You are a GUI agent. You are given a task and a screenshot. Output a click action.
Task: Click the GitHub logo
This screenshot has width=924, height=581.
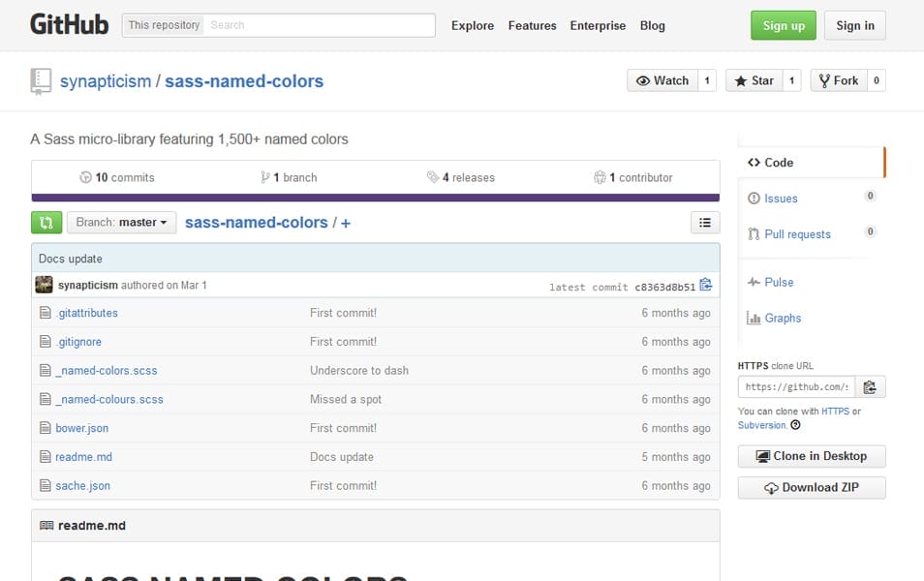pyautogui.click(x=68, y=24)
